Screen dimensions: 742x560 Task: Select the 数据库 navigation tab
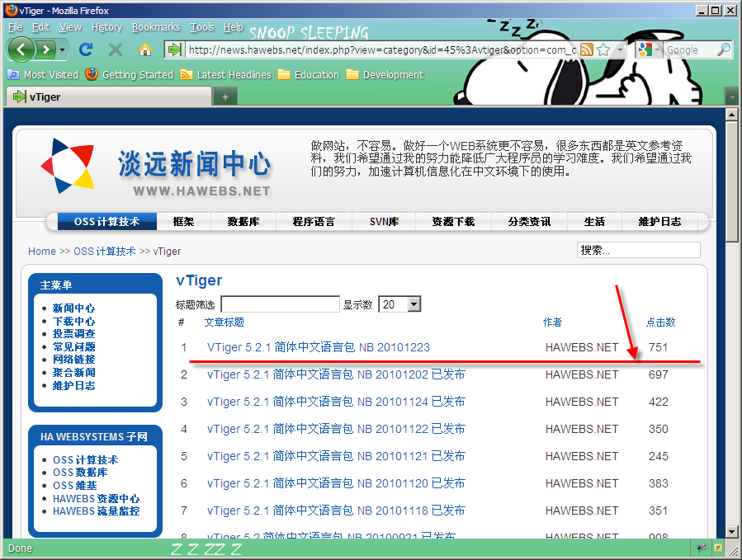tap(243, 221)
